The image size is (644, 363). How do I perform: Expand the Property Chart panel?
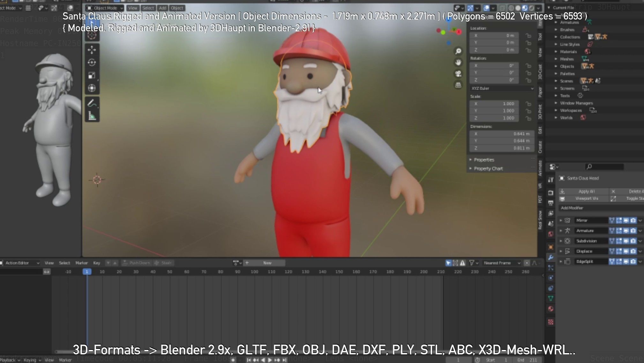click(x=488, y=169)
